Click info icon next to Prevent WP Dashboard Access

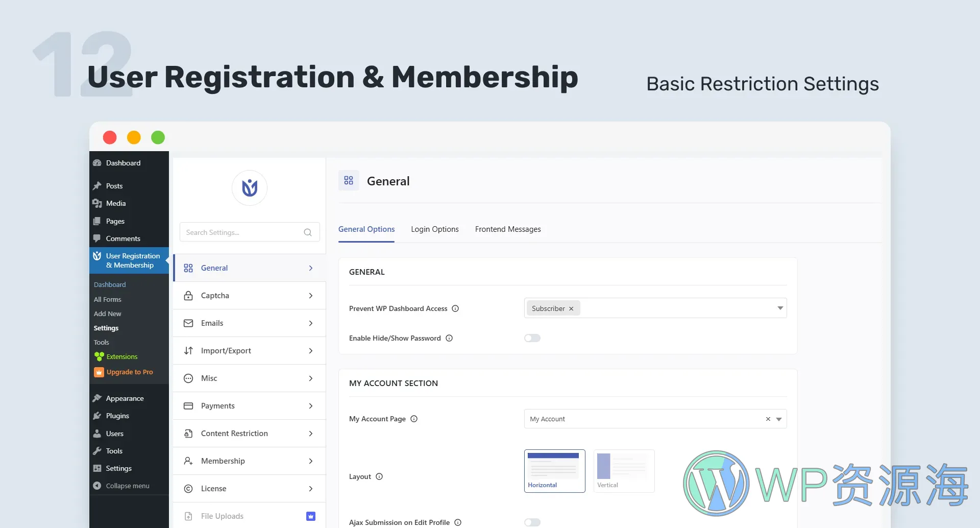coord(455,308)
